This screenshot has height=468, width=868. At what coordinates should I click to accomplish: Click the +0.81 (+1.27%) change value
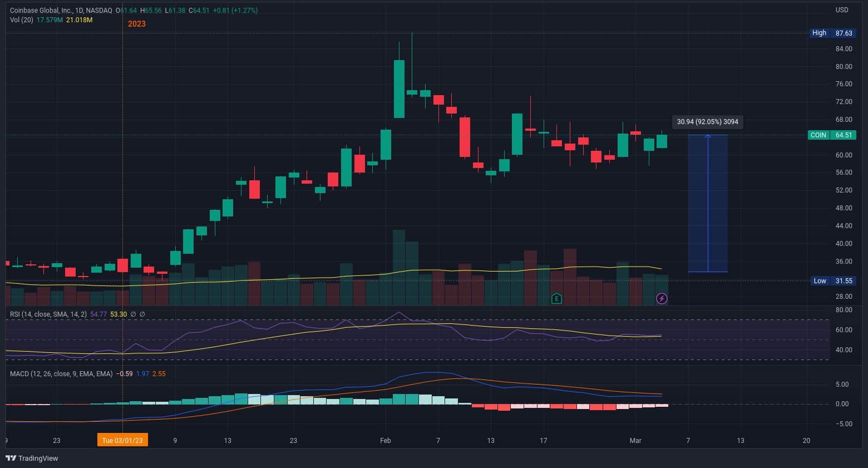(x=235, y=11)
